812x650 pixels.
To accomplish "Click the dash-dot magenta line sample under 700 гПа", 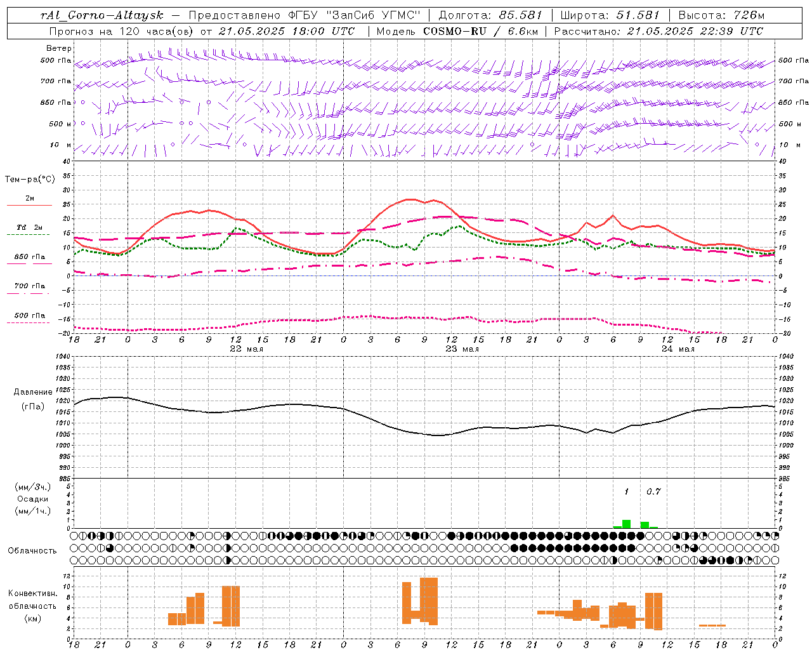I will 29,293.
